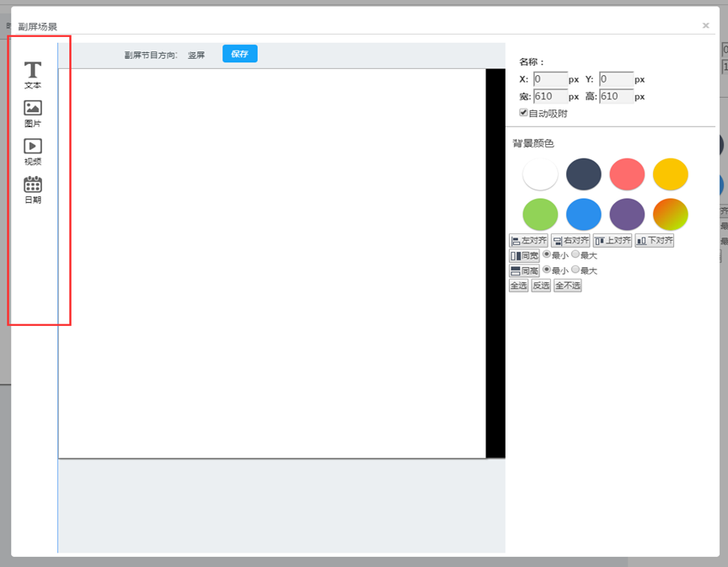
Task: Add the 日期 date widget
Action: point(33,190)
